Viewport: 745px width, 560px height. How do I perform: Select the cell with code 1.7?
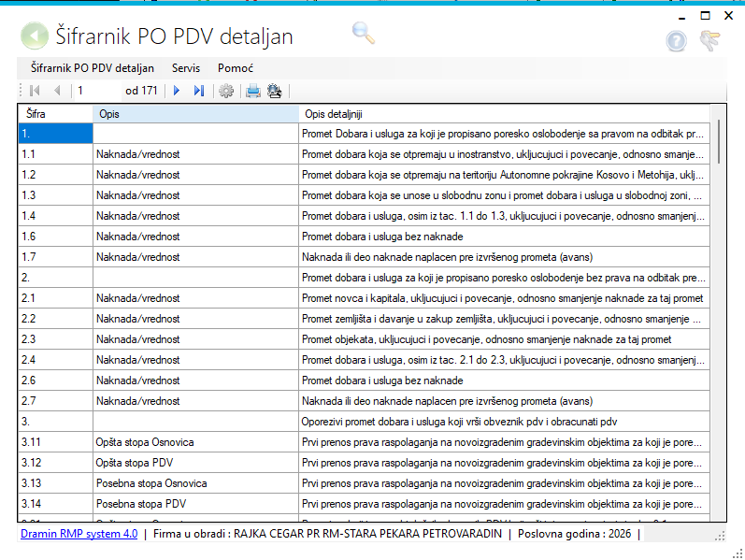coord(55,257)
